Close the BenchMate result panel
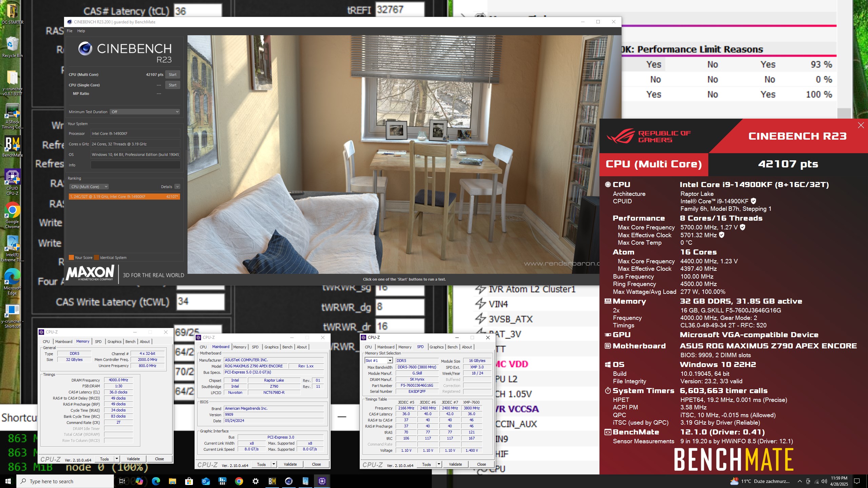This screenshot has width=868, height=488. (x=861, y=125)
